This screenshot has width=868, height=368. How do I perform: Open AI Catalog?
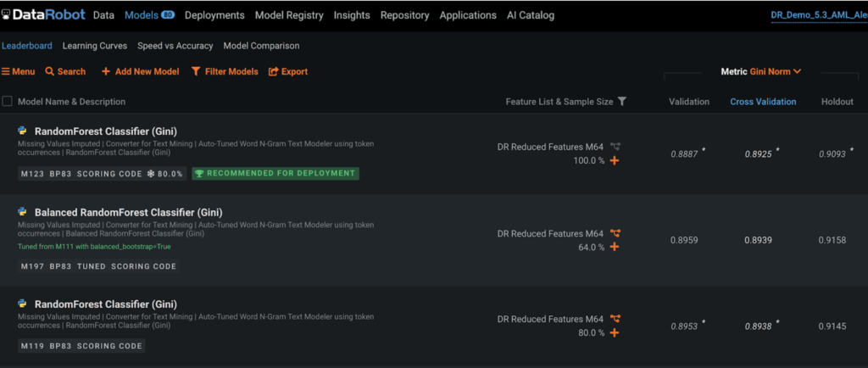click(x=531, y=15)
